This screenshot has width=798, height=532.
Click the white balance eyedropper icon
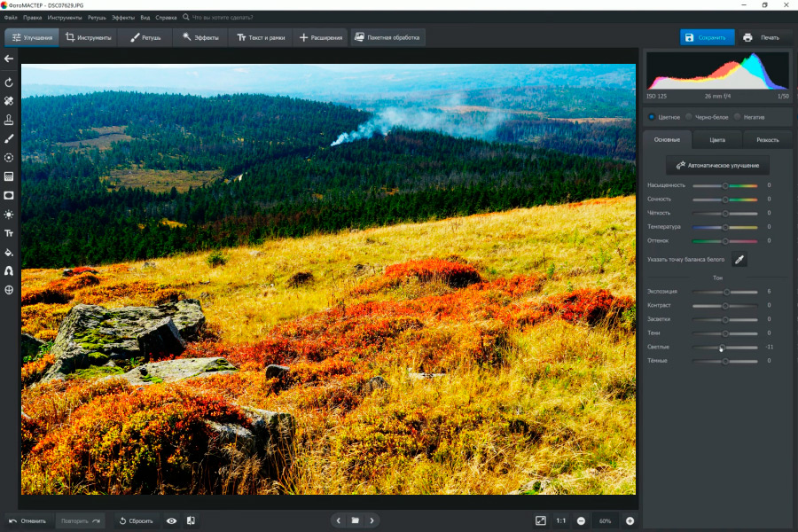[738, 259]
